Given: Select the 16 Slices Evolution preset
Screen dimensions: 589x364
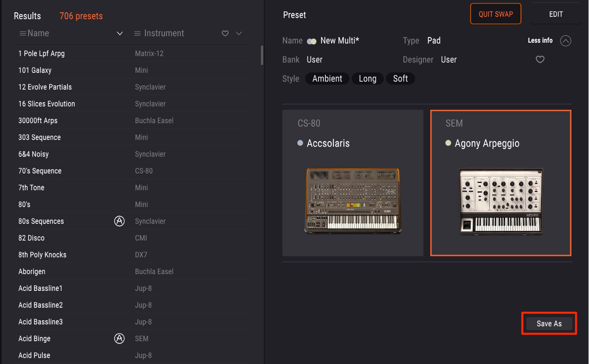Looking at the screenshot, I should pyautogui.click(x=131, y=104).
